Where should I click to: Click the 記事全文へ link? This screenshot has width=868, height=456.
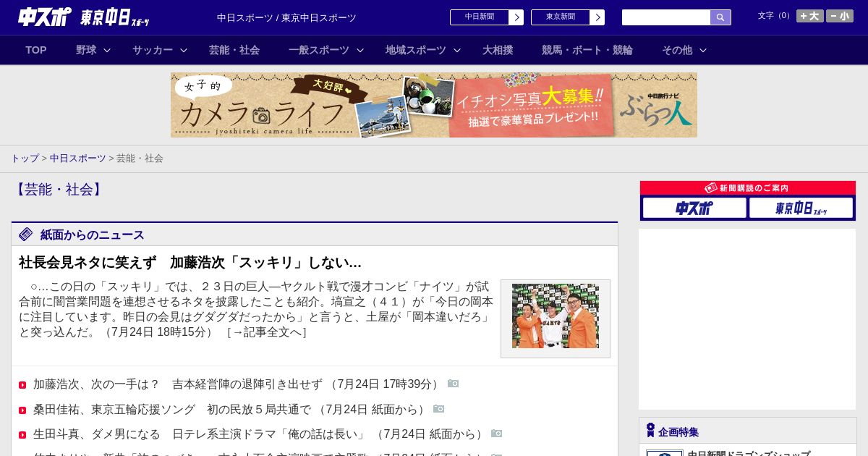267,332
